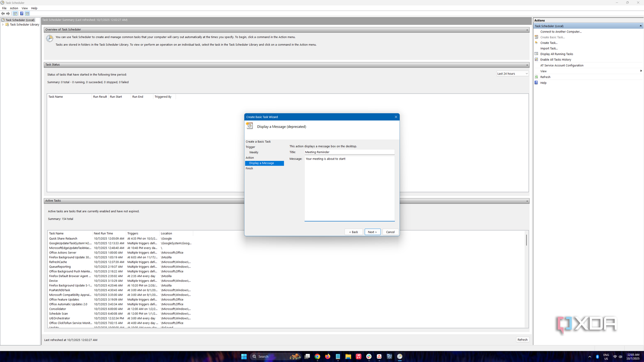This screenshot has width=644, height=362.
Task: Click the taskbar Search box
Action: pos(275,356)
